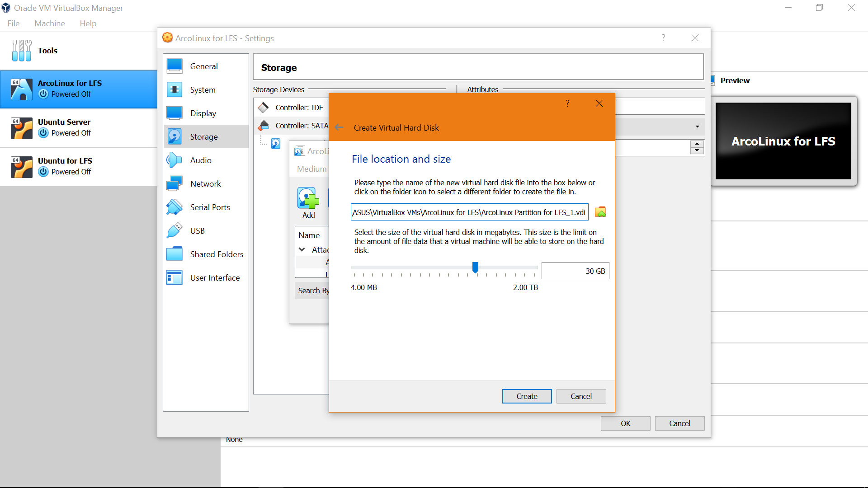Select Ubuntu for LFS virtual machine
The height and width of the screenshot is (488, 868).
(x=79, y=167)
